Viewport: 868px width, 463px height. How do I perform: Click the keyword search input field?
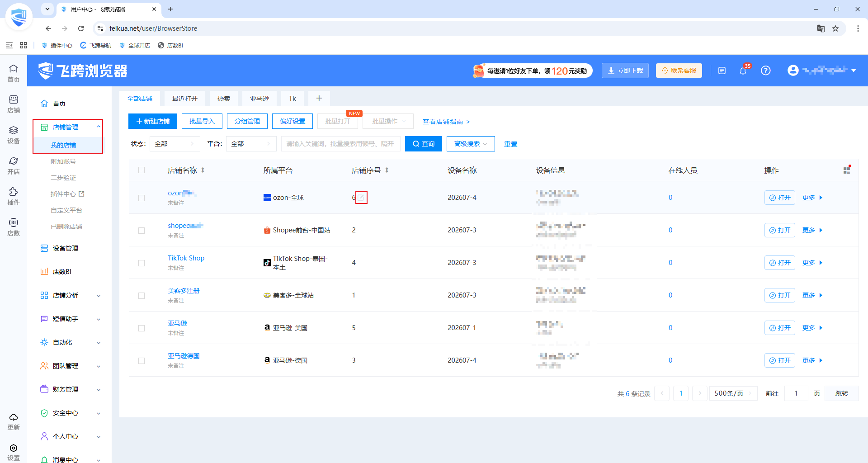click(x=340, y=144)
